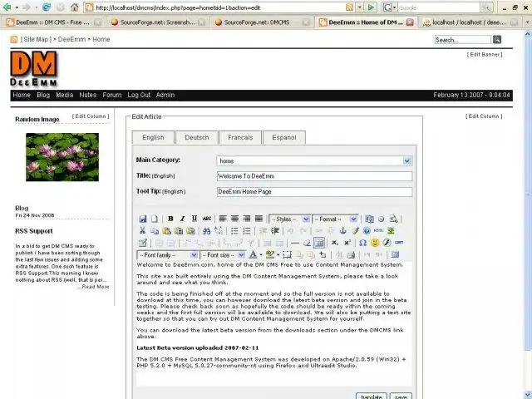Click the browser Back arrow
Viewport: 532px width, 399px height.
click(x=7, y=7)
